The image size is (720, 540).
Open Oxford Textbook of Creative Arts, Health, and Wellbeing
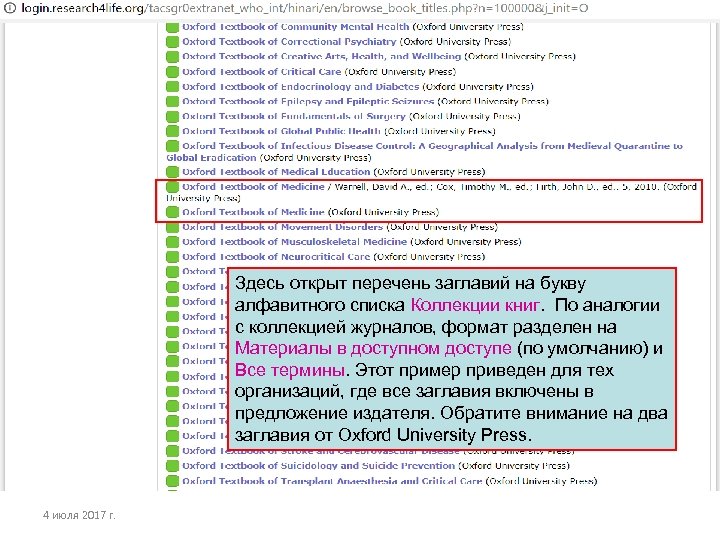click(321, 56)
